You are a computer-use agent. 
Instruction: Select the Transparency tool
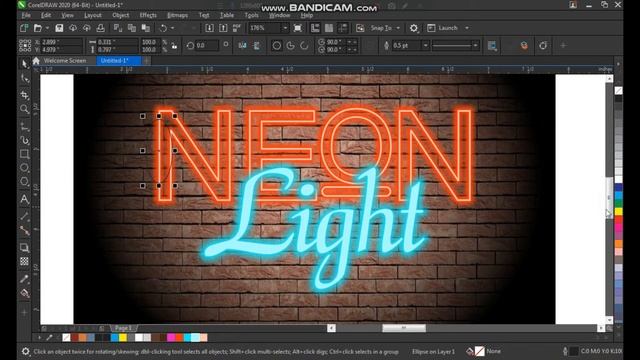coord(24,262)
